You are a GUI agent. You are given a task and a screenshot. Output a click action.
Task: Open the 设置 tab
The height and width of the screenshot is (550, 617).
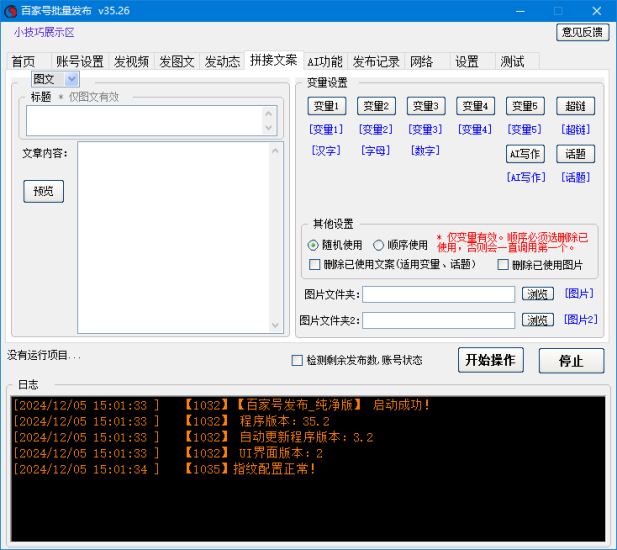(x=472, y=61)
